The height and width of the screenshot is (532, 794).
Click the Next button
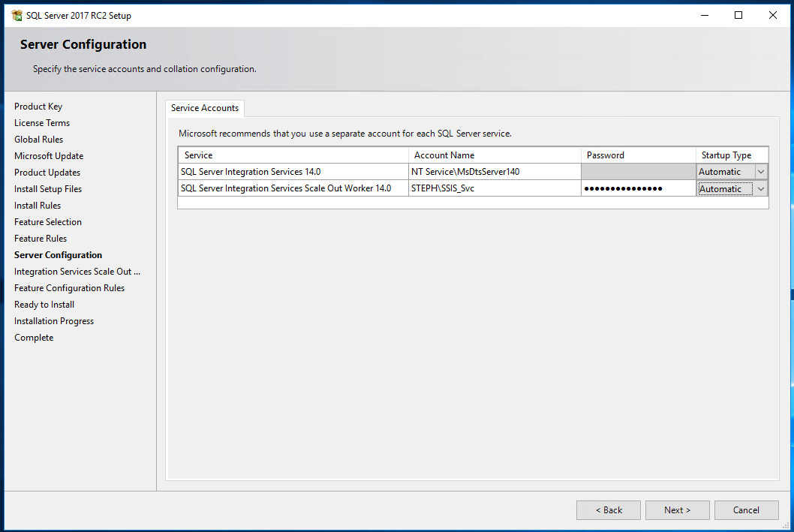coord(677,509)
